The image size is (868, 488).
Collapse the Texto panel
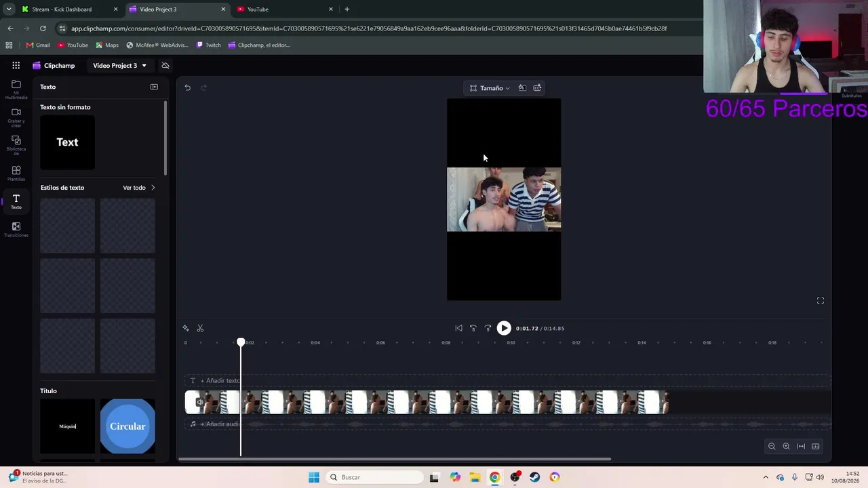point(154,87)
